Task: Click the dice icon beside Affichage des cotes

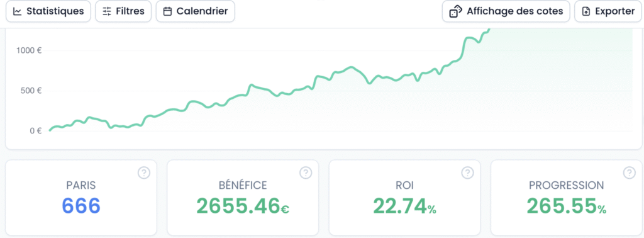Action: (x=456, y=11)
